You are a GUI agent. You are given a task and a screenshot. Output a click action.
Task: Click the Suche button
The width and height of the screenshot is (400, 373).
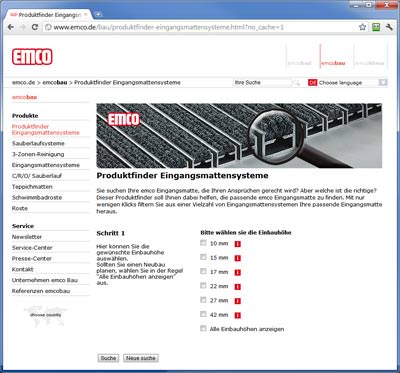point(108,358)
